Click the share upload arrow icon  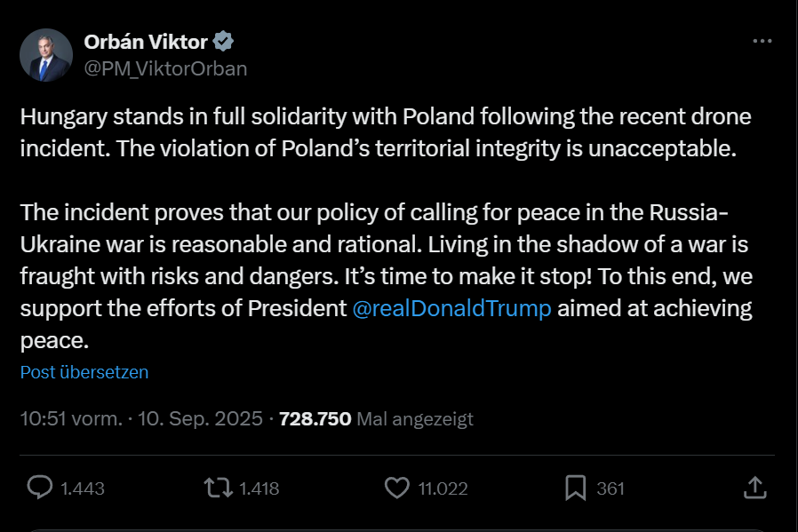pyautogui.click(x=754, y=488)
